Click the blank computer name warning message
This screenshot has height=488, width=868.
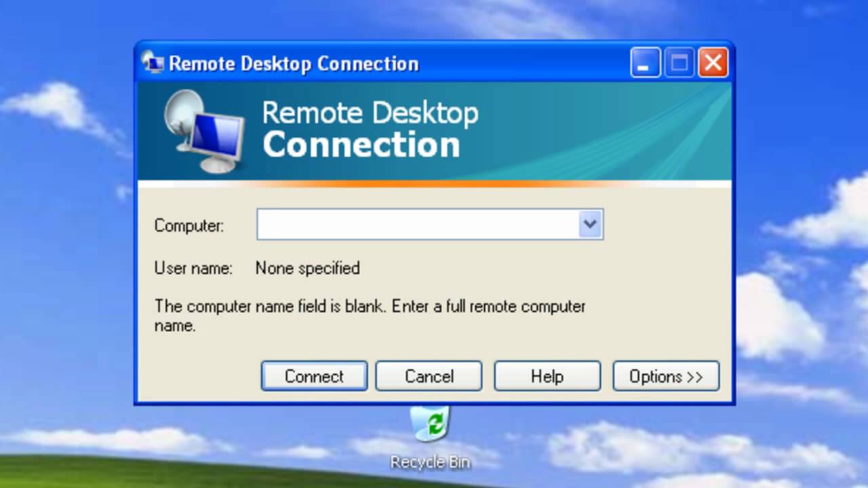coord(370,315)
